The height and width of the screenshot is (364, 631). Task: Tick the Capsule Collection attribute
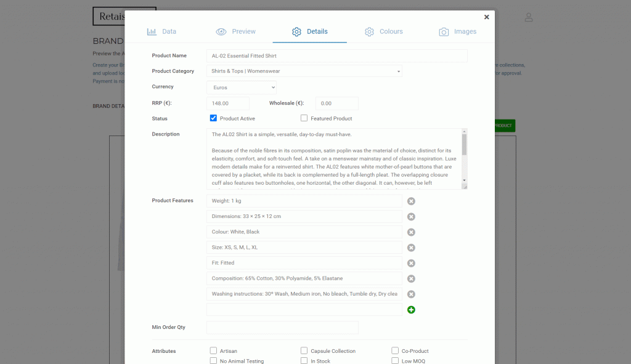click(304, 350)
